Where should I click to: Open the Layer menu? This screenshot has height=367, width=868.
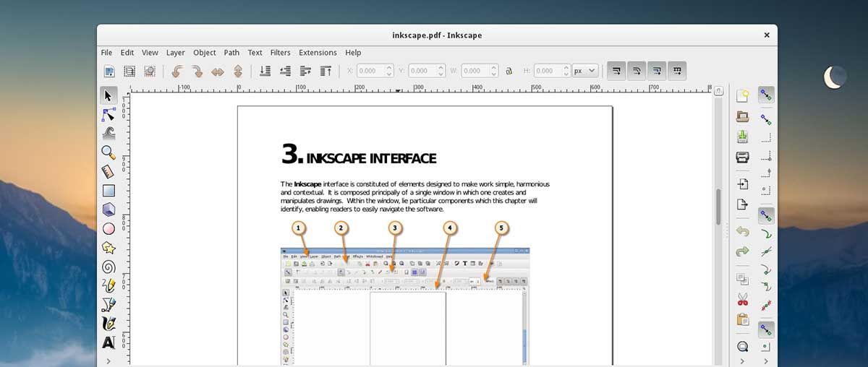(176, 53)
